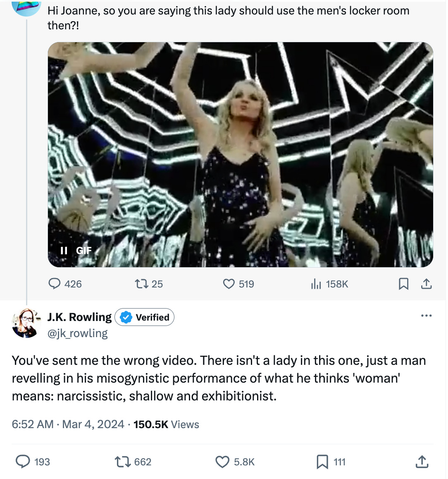The width and height of the screenshot is (448, 479).
Task: Like Rowling's tweet with 5.8K likes
Action: (222, 462)
